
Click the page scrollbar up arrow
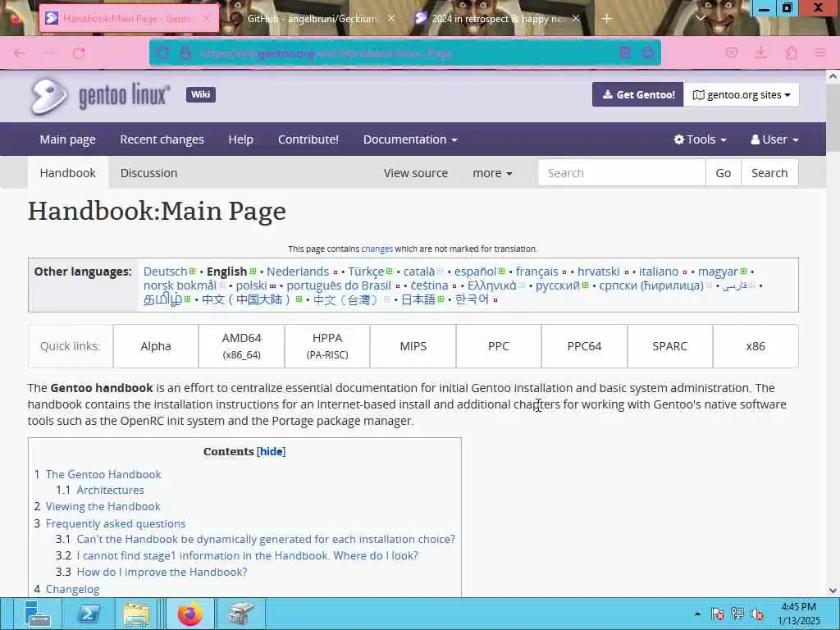pyautogui.click(x=833, y=76)
